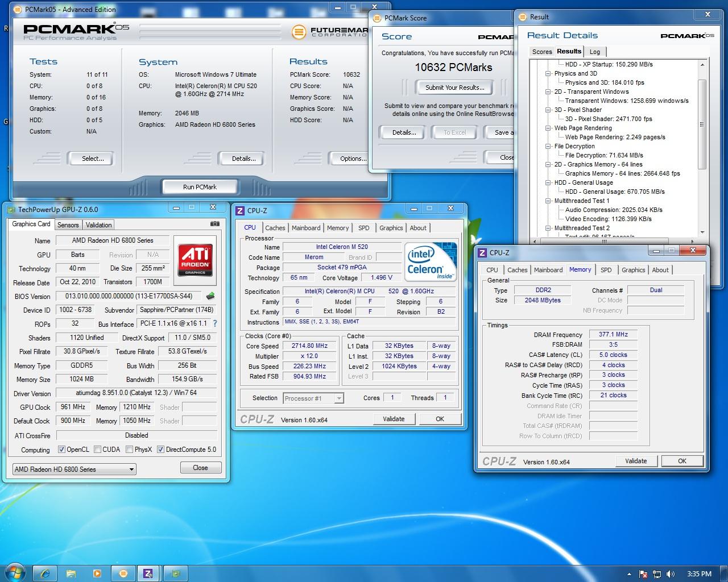
Task: Open the Processor #1 selection dropdown
Action: tap(313, 398)
